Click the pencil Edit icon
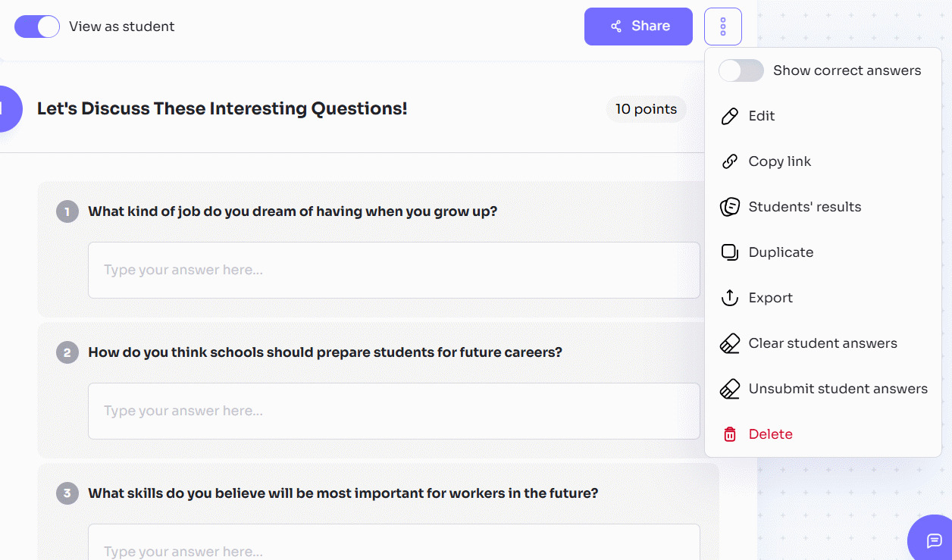This screenshot has width=952, height=560. click(729, 116)
